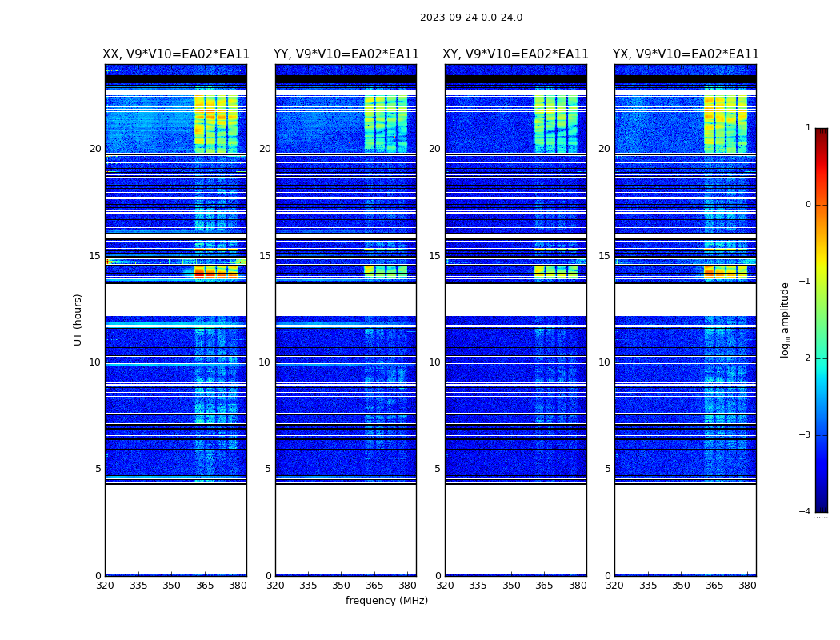The image size is (840, 640).
Task: Click the 20 hour tick beside YY plot
Action: point(265,149)
